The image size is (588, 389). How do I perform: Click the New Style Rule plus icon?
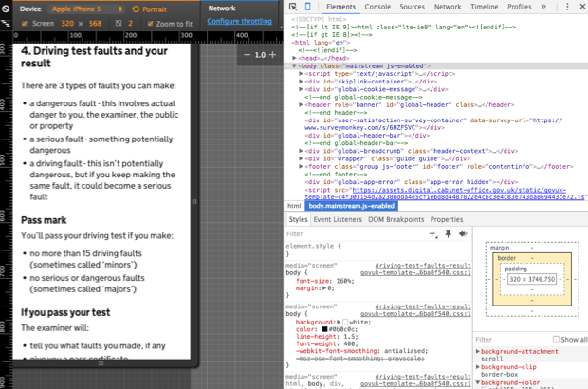click(x=433, y=234)
